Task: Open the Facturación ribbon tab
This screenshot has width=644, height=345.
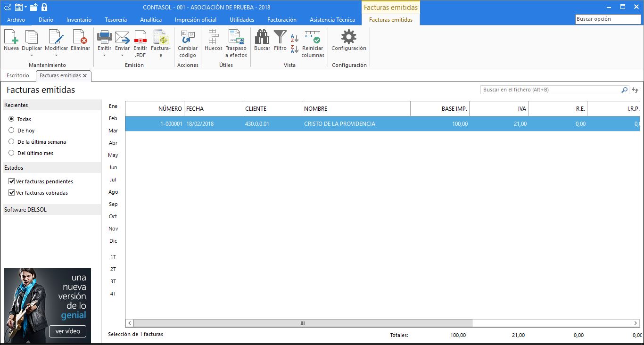Action: 282,20
